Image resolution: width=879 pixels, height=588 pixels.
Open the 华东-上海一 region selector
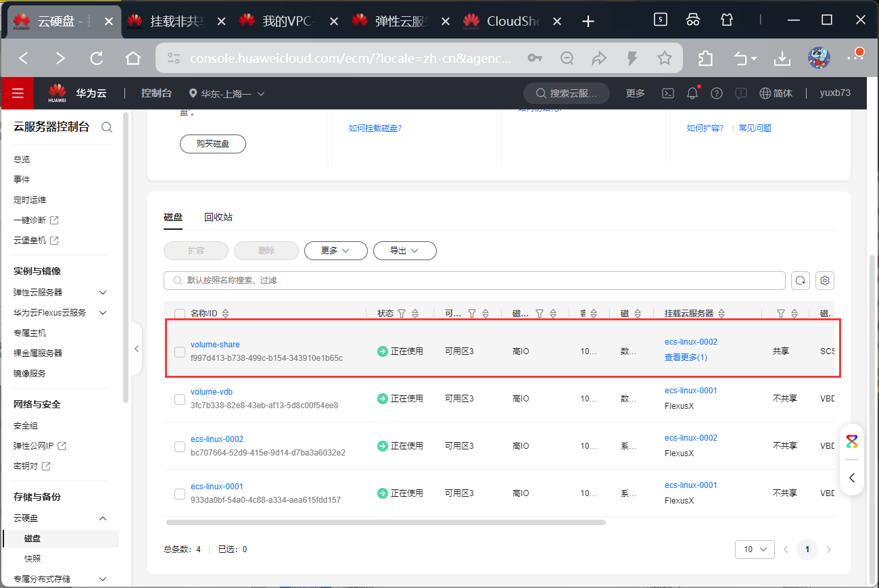click(x=227, y=94)
